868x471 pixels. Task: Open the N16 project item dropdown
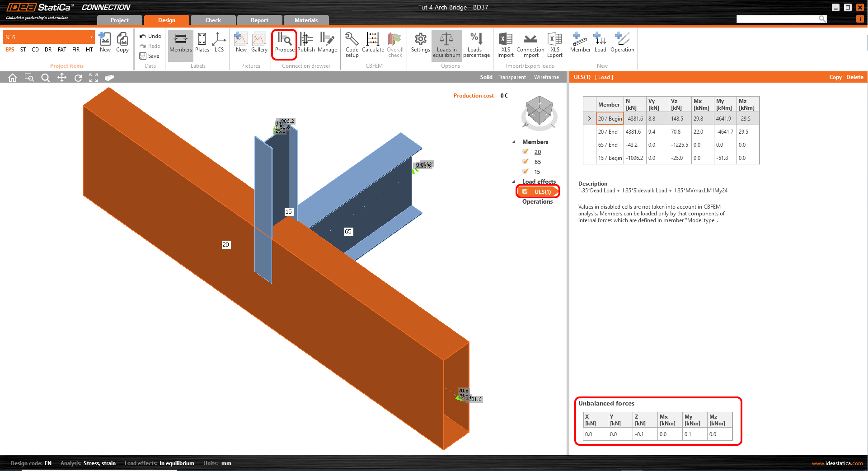tap(91, 37)
